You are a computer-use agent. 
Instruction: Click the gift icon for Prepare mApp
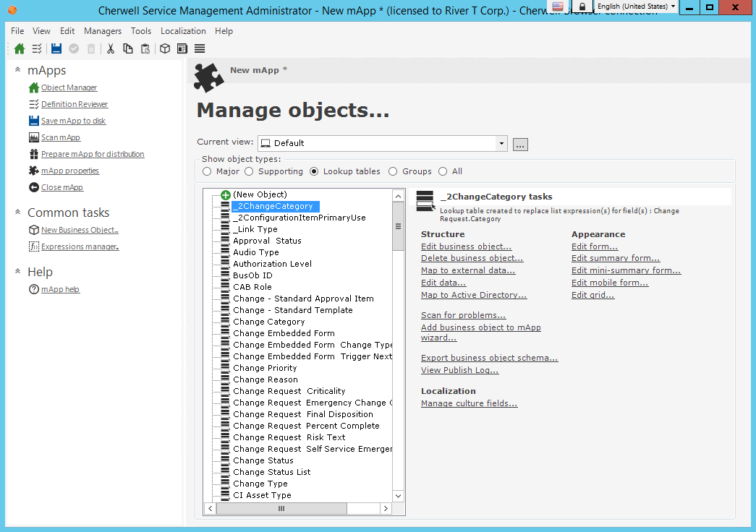[x=34, y=154]
